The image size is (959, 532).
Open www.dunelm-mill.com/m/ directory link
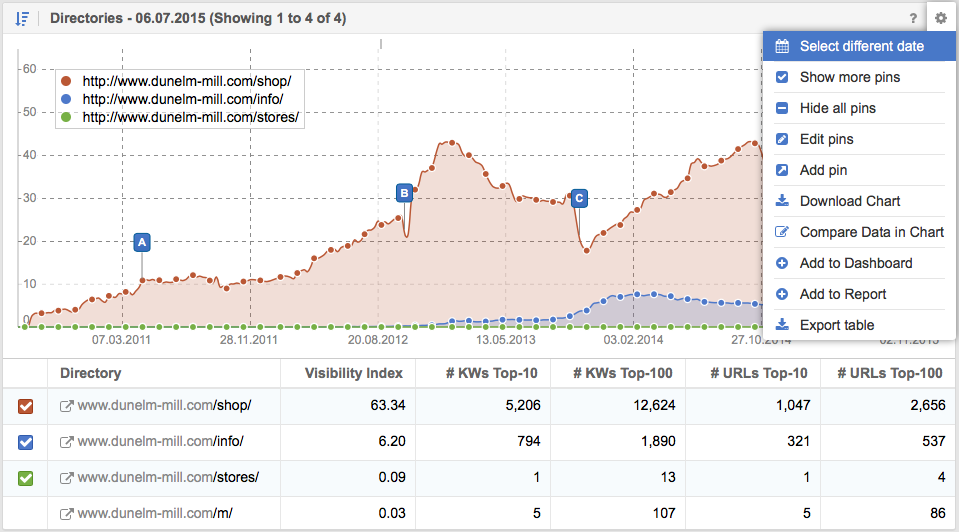157,514
